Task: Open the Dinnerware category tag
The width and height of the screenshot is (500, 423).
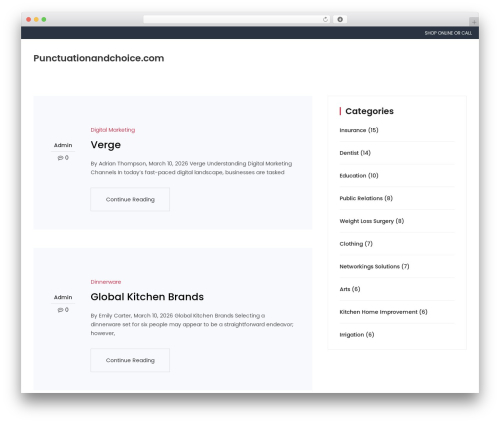Action: pos(106,282)
